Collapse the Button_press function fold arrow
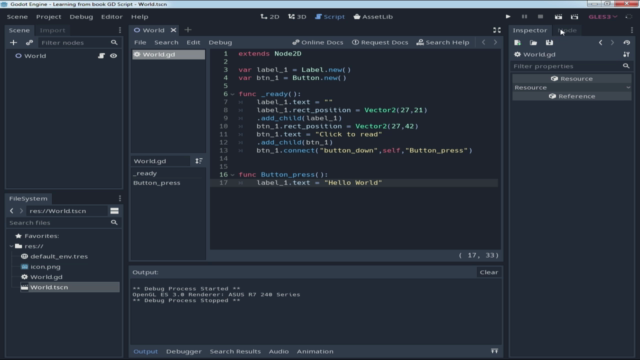 click(x=233, y=175)
